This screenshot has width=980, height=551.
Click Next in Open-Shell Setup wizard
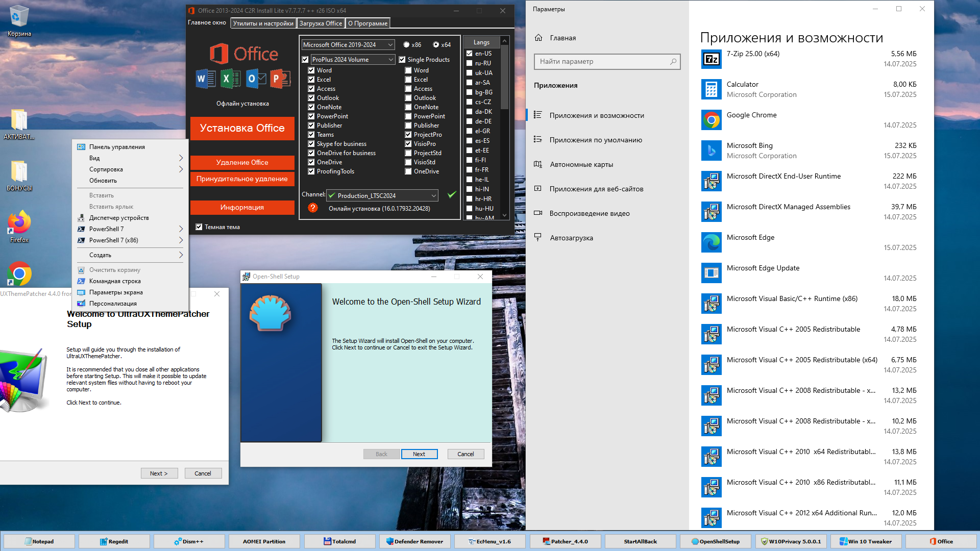tap(419, 454)
